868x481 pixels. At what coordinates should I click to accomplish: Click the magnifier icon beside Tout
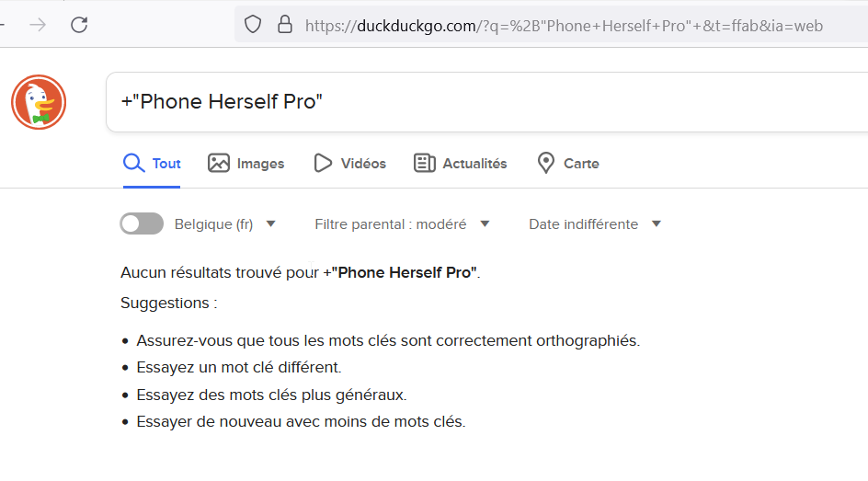click(x=134, y=164)
